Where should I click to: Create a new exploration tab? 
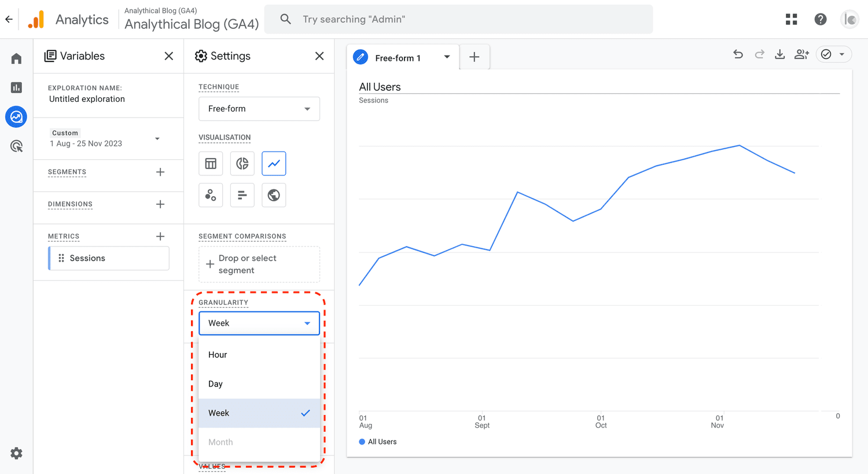coord(474,57)
